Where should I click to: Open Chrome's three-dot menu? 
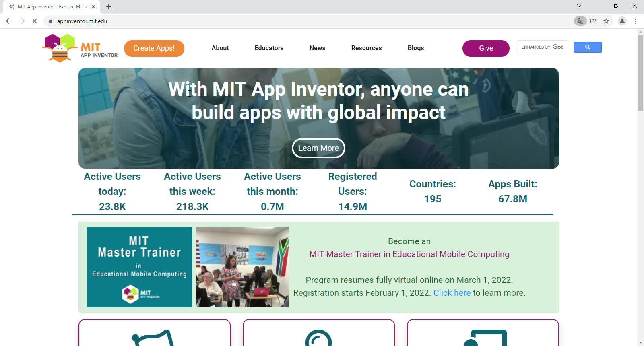pos(636,21)
